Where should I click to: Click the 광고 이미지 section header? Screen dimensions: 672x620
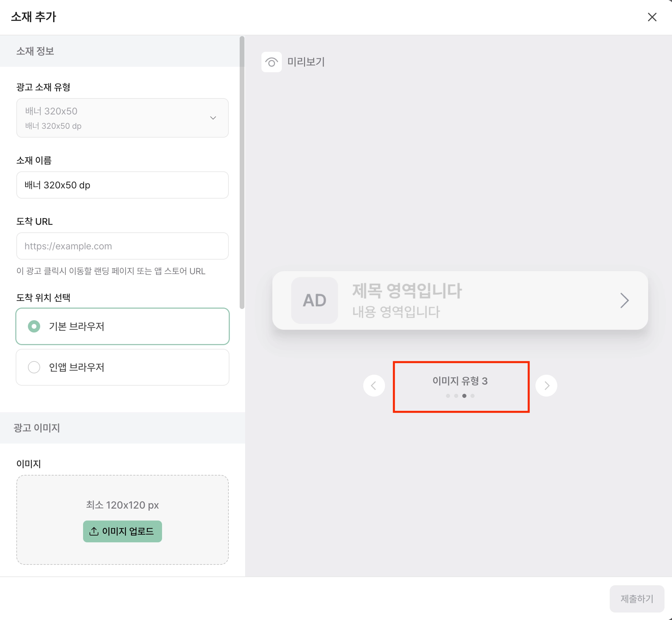click(37, 428)
